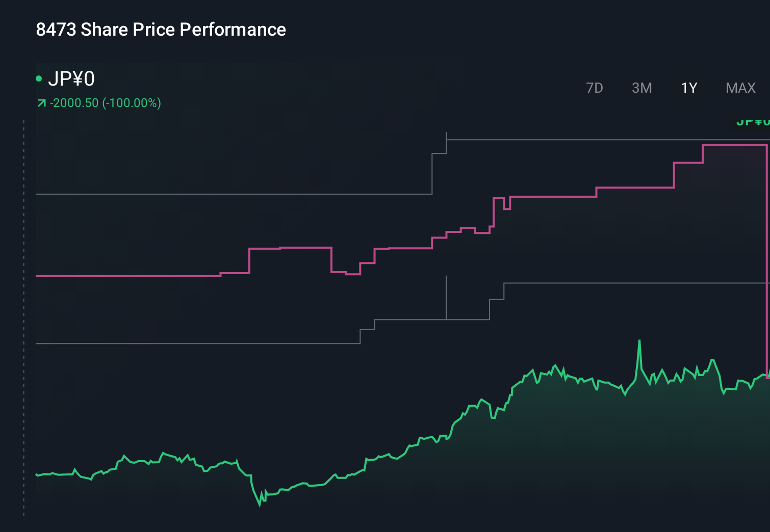
Task: Toggle the JP¥0 series via its legend dot
Action: 40,78
